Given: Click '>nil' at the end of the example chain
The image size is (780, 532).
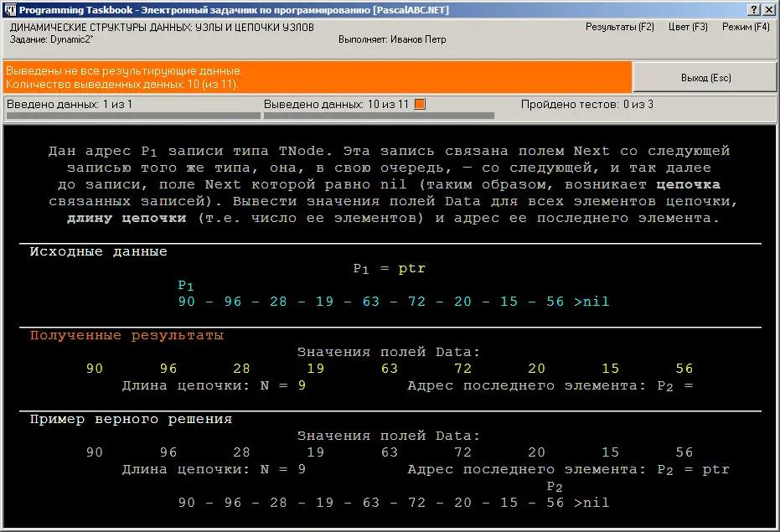Looking at the screenshot, I should [x=591, y=503].
